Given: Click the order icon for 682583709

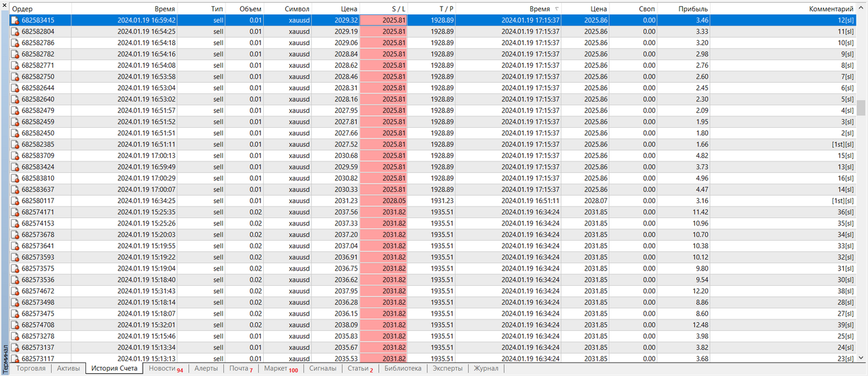Looking at the screenshot, I should (x=15, y=155).
